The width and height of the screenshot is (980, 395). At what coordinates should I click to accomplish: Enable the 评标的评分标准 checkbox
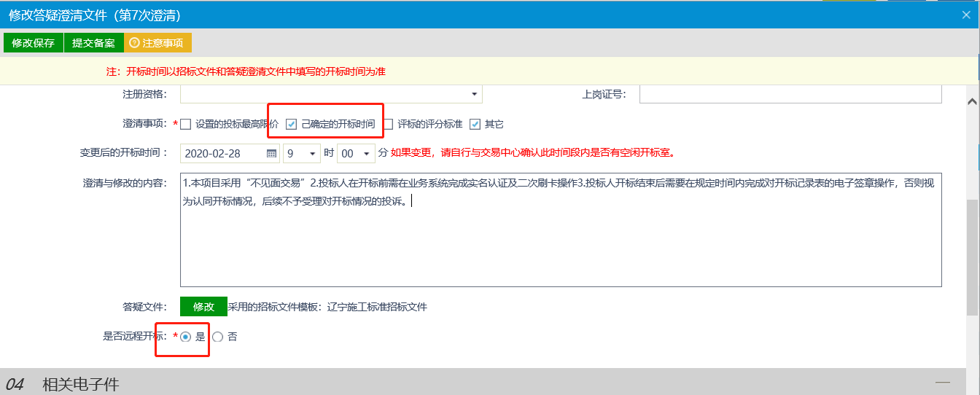click(x=388, y=124)
